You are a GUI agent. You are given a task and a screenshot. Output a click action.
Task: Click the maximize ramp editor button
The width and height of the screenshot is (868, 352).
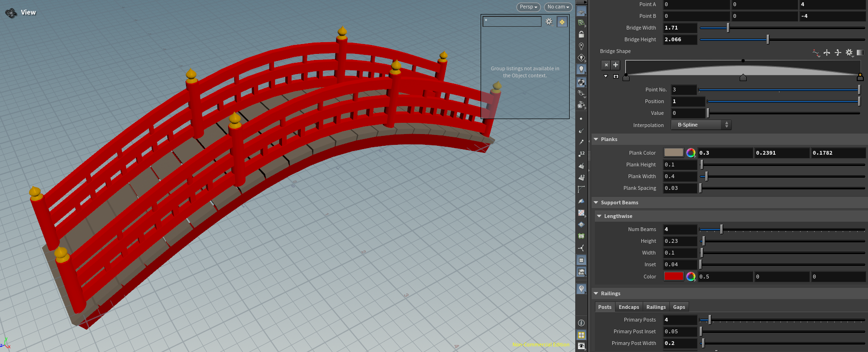coord(616,76)
